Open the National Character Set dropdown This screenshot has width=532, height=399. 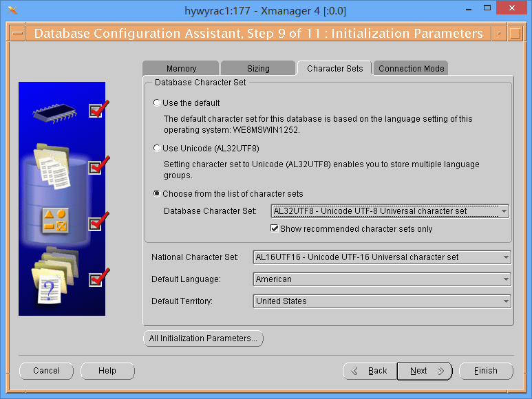[x=382, y=257]
